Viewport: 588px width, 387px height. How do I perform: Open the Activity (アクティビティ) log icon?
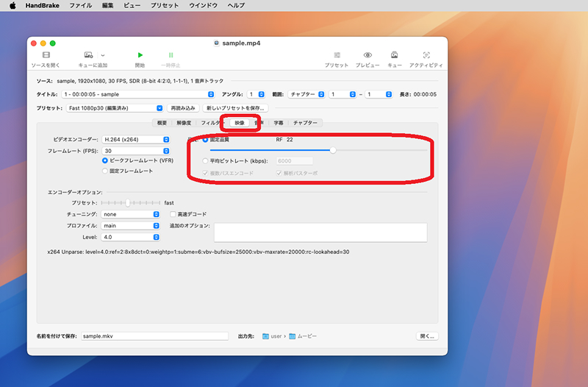[x=426, y=56]
